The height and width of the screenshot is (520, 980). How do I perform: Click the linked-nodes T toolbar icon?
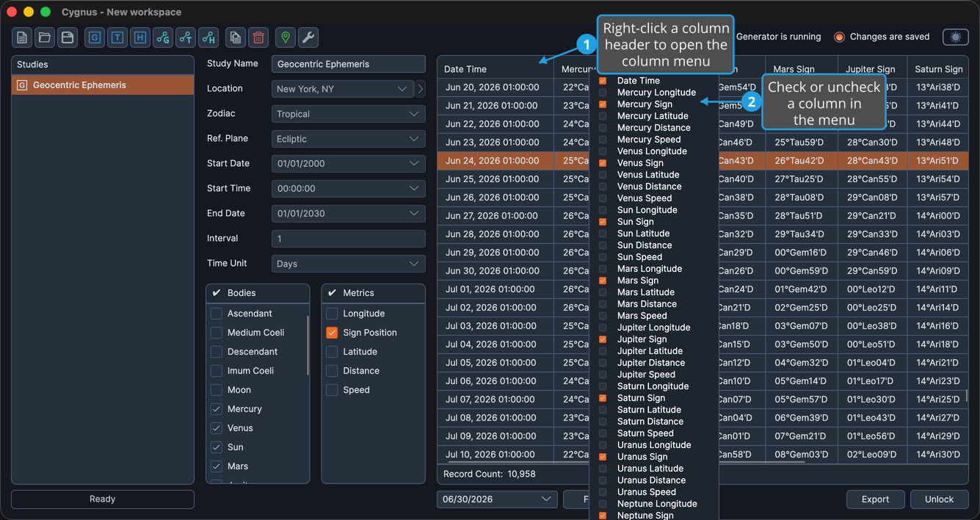coord(186,37)
